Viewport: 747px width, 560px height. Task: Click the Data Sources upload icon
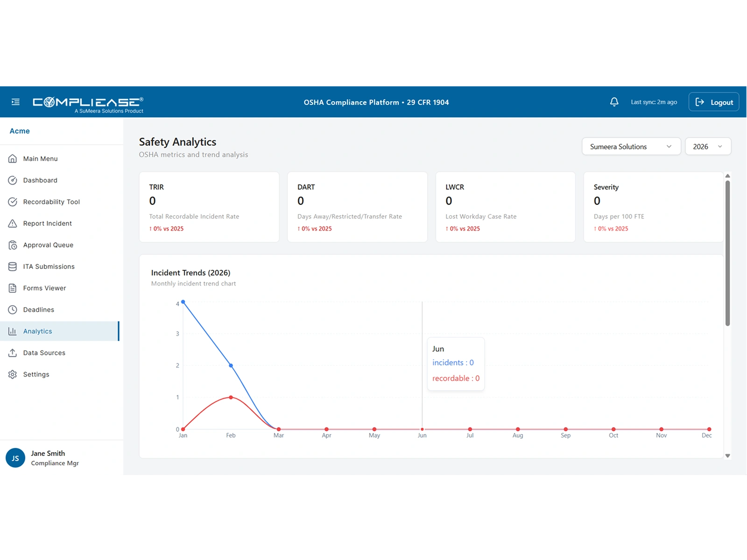13,352
